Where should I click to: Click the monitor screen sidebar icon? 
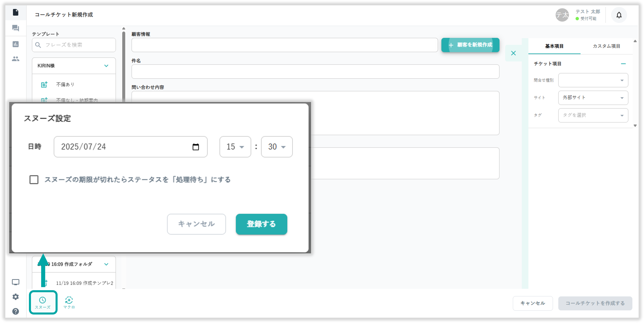click(16, 282)
